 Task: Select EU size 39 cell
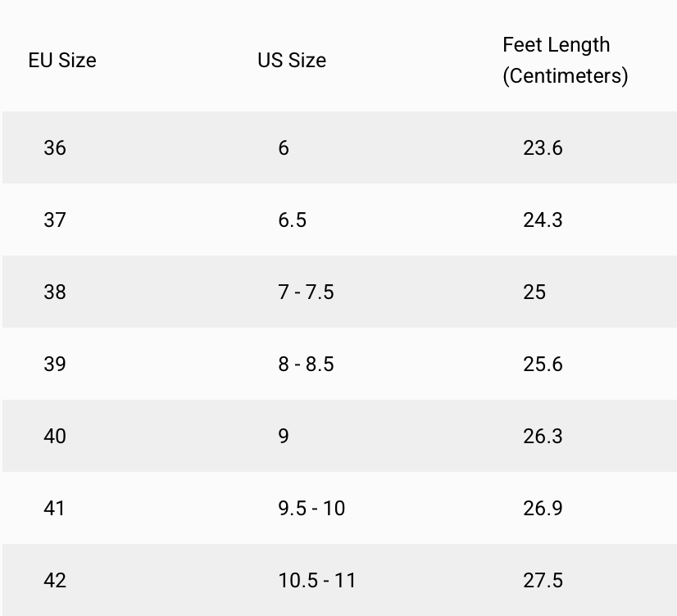click(x=55, y=365)
